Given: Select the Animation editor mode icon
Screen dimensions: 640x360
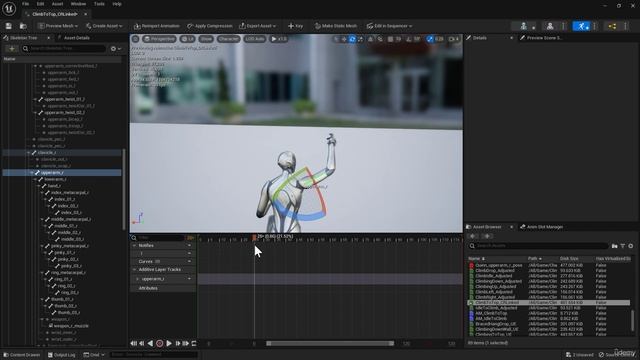Looking at the screenshot, I should click(581, 26).
